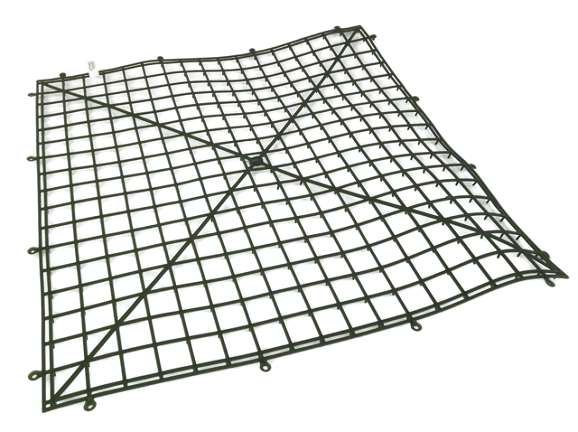
Task: Click the top edge peg second from the label
Action: pyautogui.click(x=160, y=58)
